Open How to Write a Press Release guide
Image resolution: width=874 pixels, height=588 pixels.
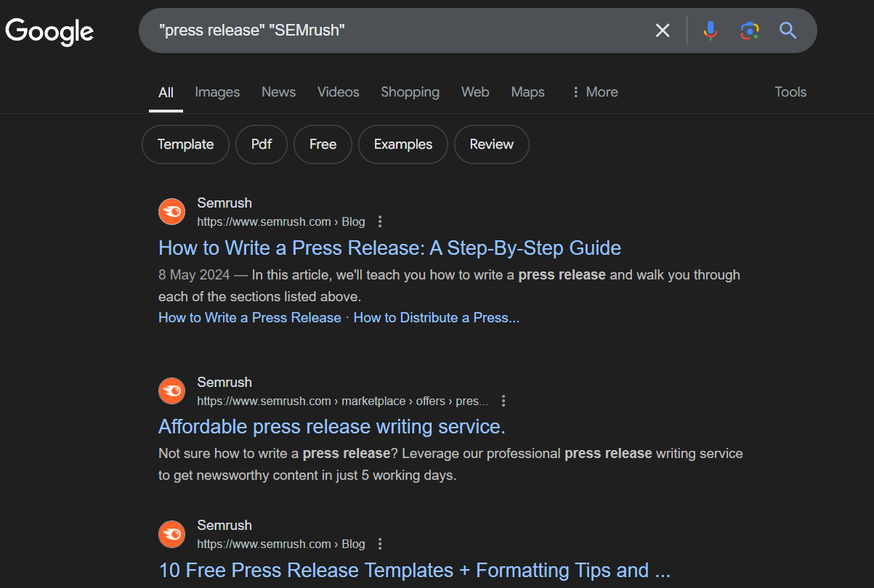coord(389,248)
